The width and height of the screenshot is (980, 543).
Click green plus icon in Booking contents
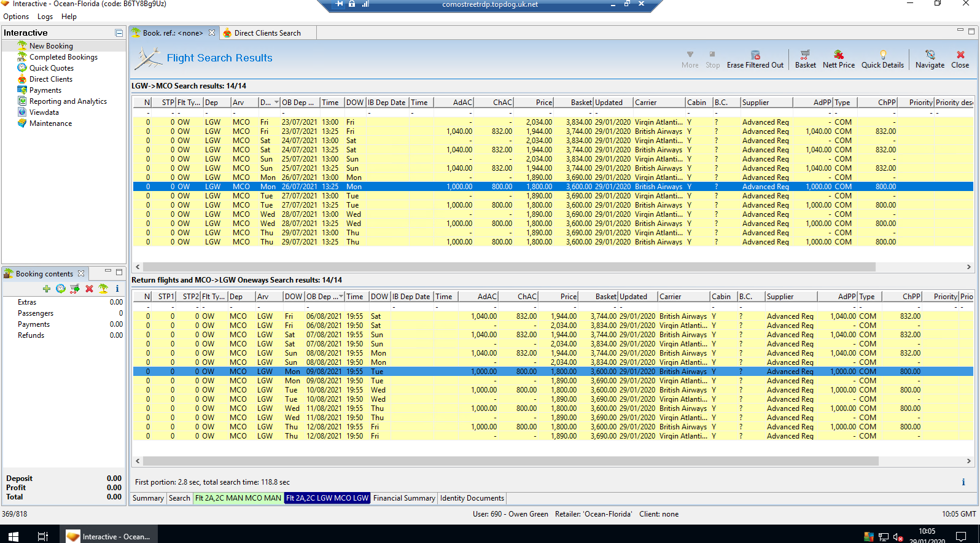point(47,289)
